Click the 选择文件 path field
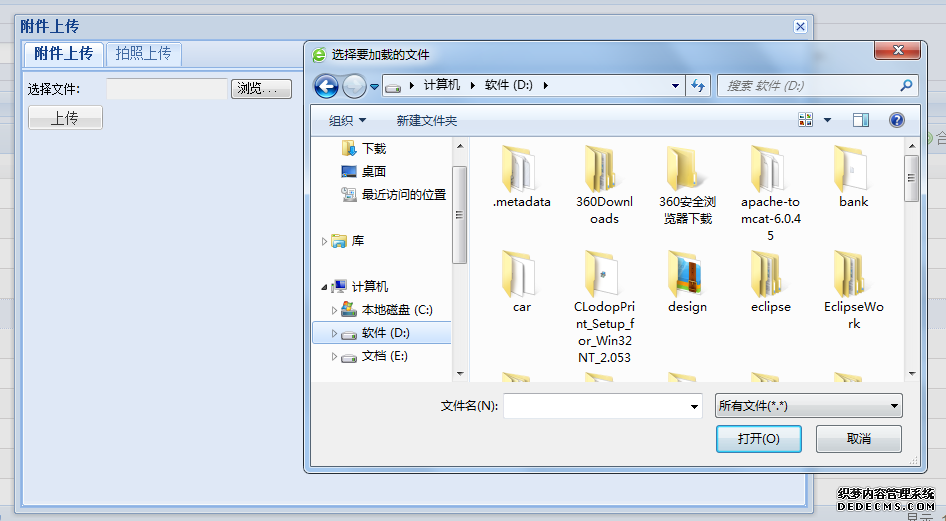946x521 pixels. [x=167, y=89]
